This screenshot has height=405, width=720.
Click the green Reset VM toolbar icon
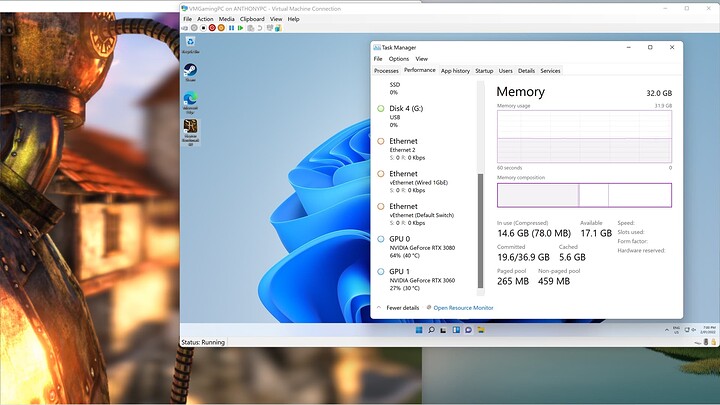pyautogui.click(x=240, y=28)
